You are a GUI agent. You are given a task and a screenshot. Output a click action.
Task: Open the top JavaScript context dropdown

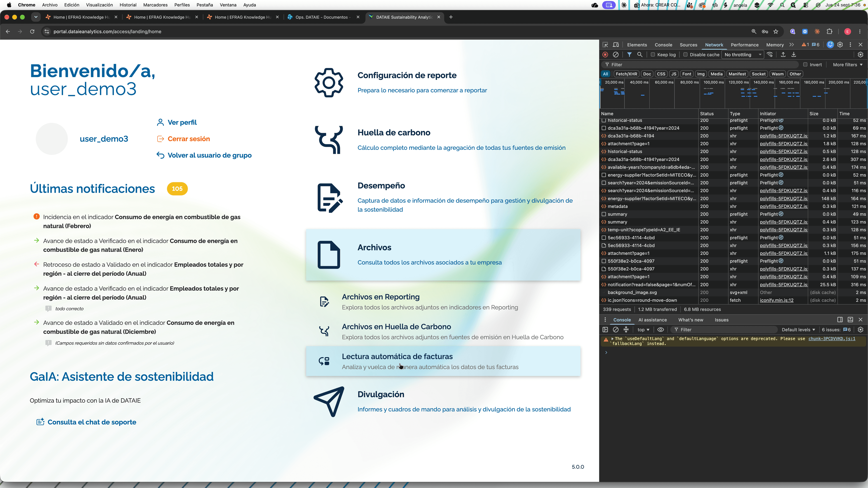643,330
